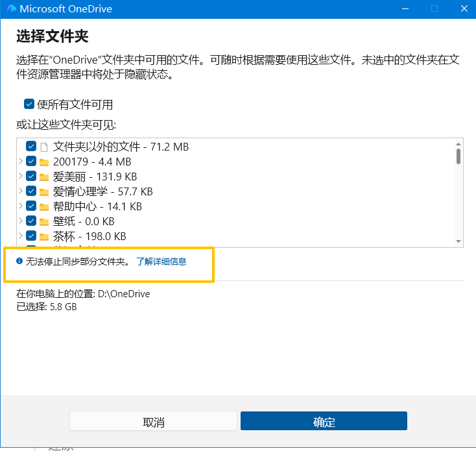Expand the 茶杯 folder tree node
The width and height of the screenshot is (476, 451).
tap(21, 236)
